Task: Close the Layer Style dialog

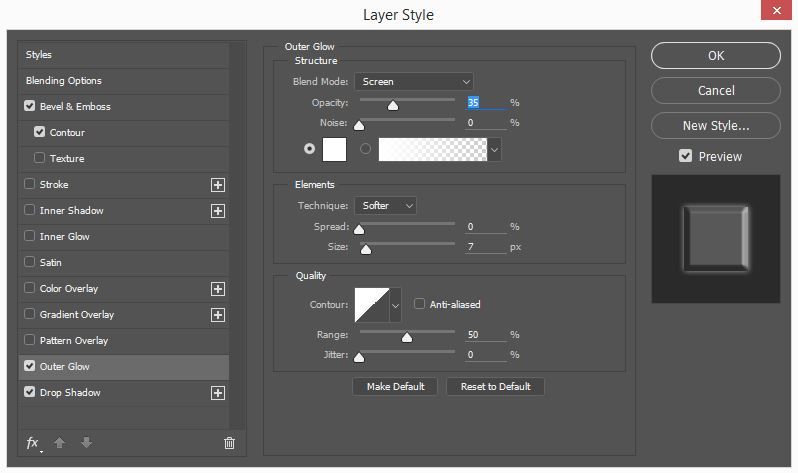Action: point(776,10)
